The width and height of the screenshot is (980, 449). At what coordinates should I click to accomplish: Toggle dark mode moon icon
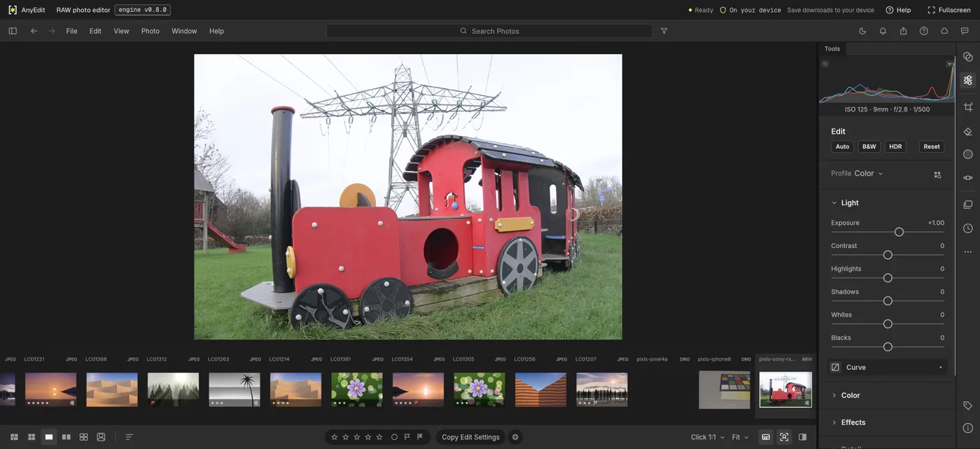[x=862, y=31]
